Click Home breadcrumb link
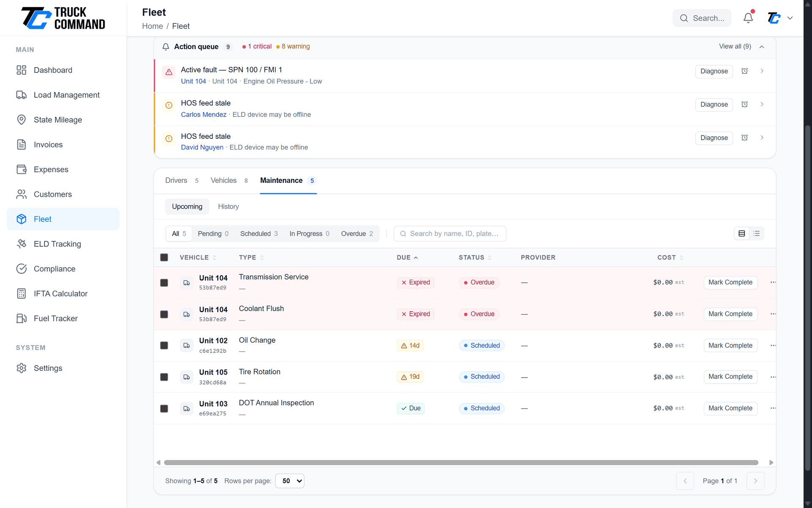The width and height of the screenshot is (812, 508). 152,26
